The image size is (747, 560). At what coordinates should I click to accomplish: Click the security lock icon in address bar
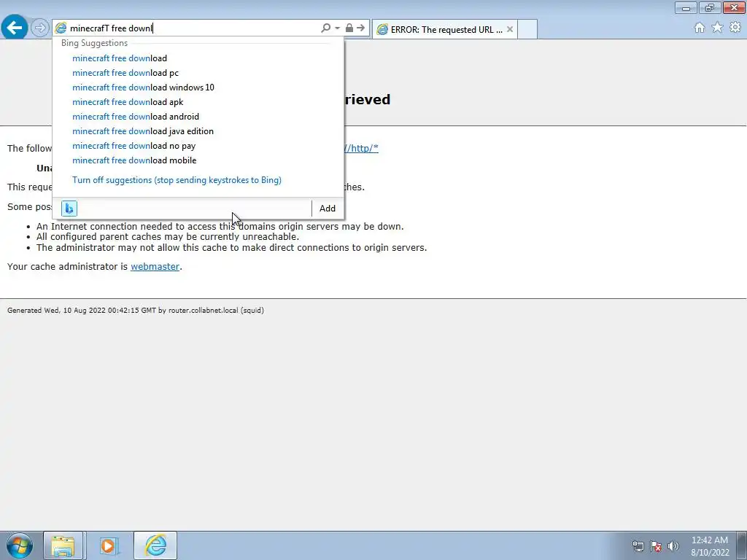point(349,28)
